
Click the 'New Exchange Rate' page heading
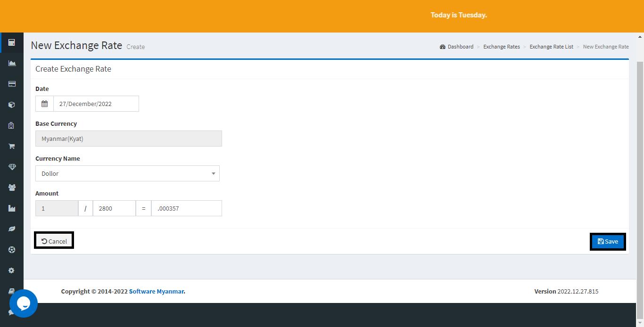click(x=76, y=45)
